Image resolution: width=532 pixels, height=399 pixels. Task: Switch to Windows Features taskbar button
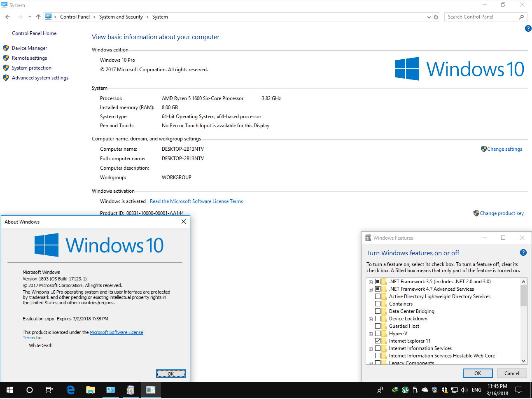pos(131,390)
